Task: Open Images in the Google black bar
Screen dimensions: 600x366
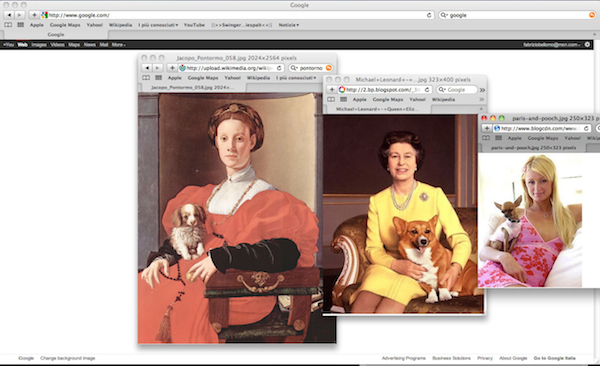Action: [39, 44]
